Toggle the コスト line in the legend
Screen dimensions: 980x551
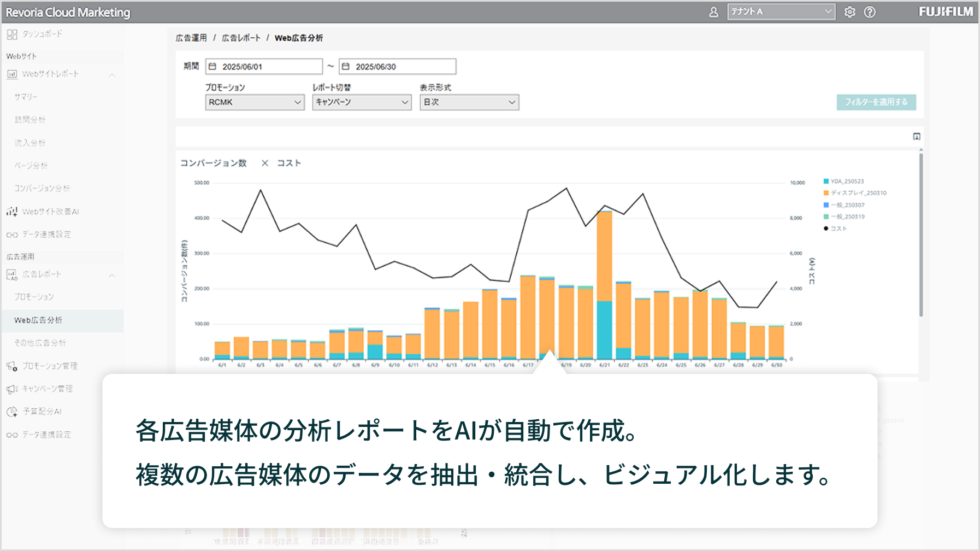(837, 228)
